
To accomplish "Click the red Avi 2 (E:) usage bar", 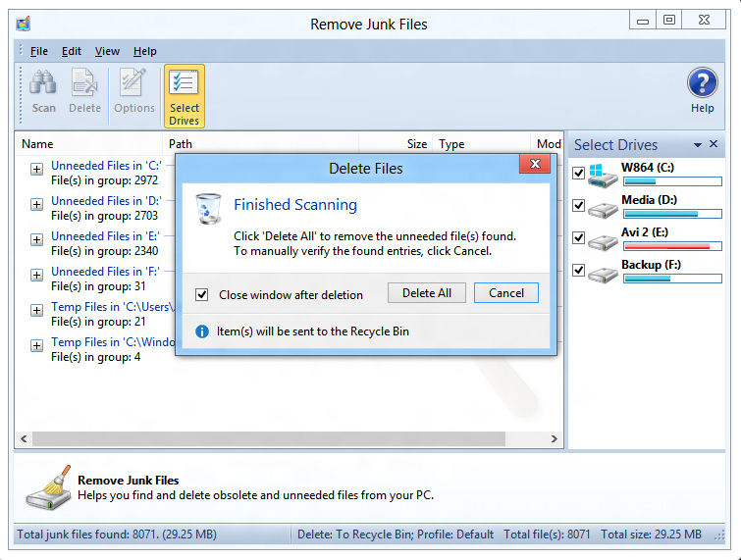I will point(672,246).
